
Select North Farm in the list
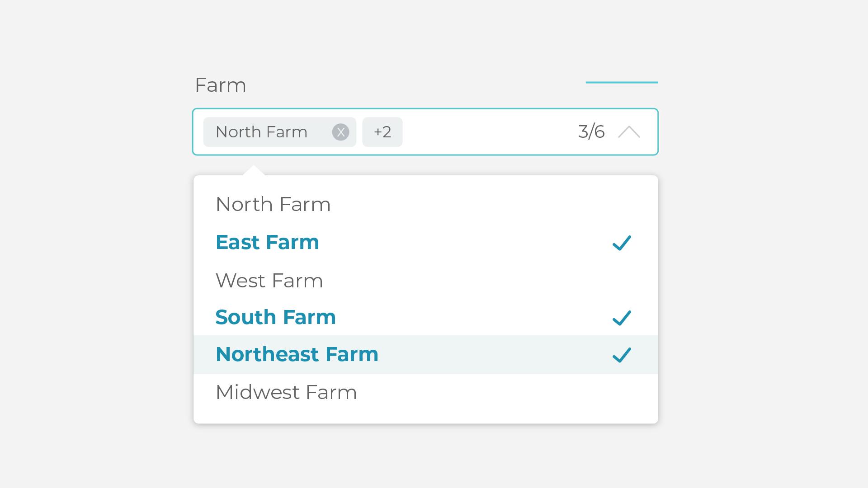pos(273,204)
